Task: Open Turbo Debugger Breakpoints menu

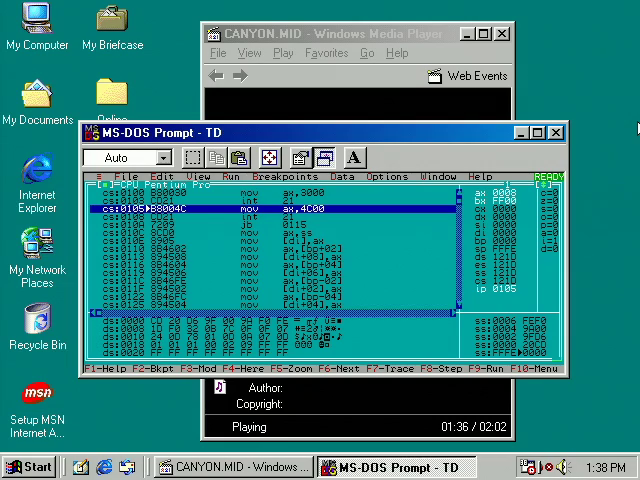Action: point(285,177)
